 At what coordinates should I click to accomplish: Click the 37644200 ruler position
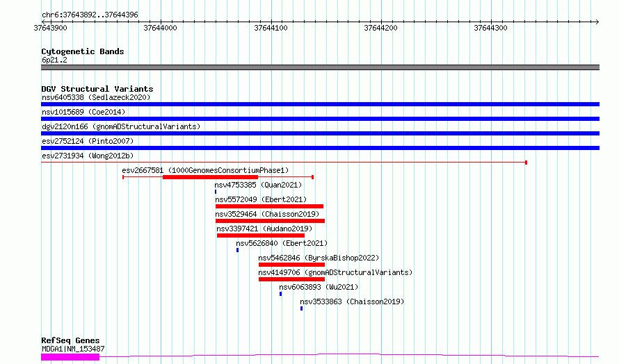click(x=380, y=28)
